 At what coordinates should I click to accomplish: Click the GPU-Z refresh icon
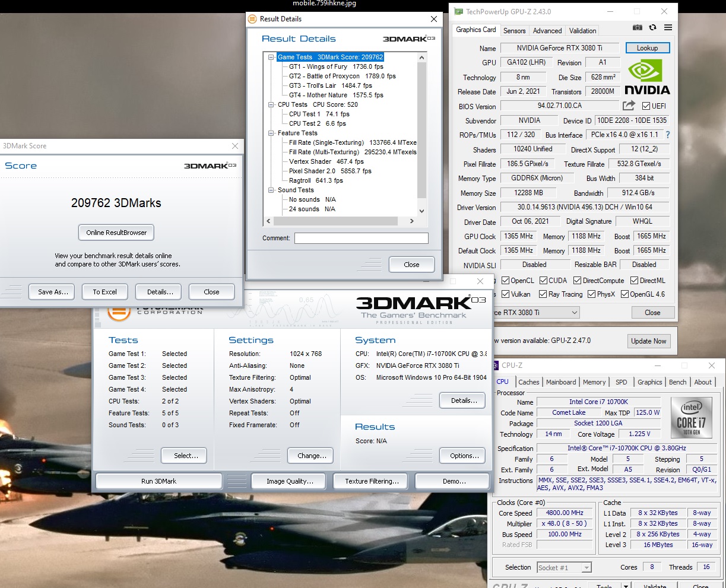652,28
